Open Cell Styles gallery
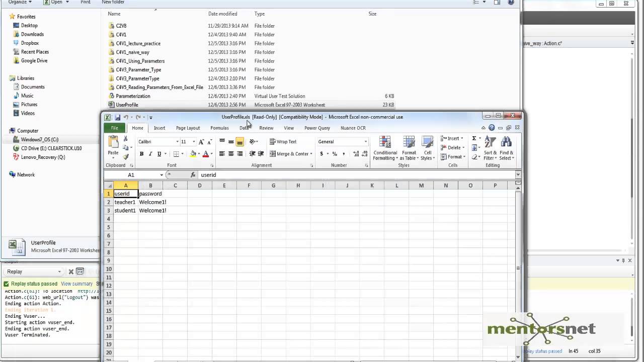Image resolution: width=644 pixels, height=362 pixels. [x=428, y=148]
